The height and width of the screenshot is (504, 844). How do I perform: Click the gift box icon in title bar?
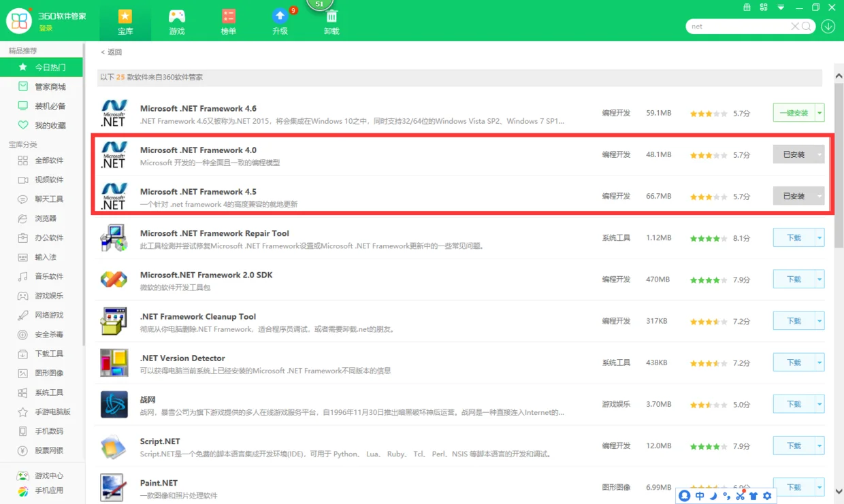click(x=747, y=7)
